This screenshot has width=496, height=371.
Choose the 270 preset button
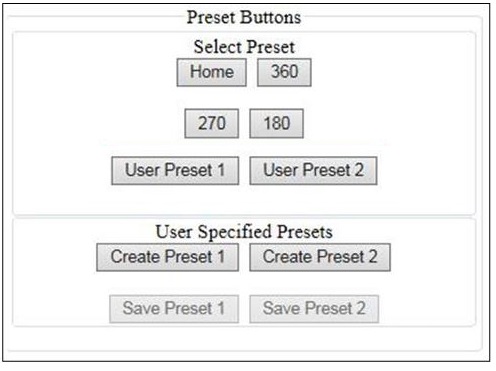(x=212, y=123)
